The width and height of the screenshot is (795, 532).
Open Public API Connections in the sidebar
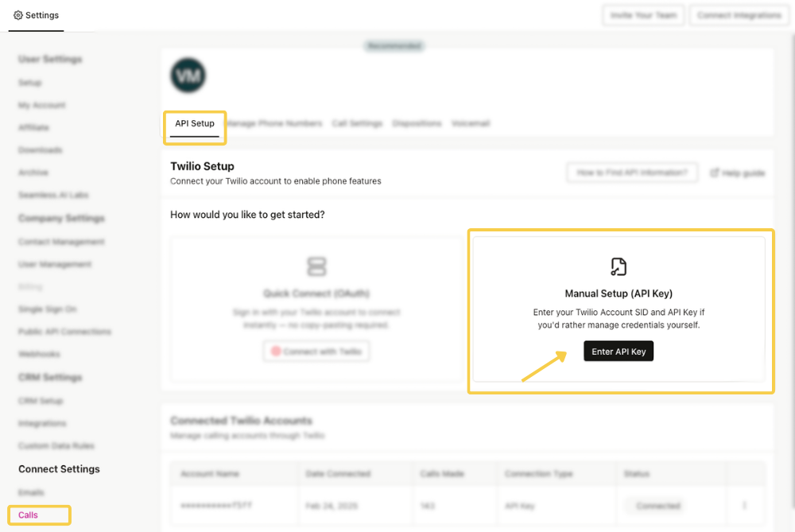click(x=64, y=331)
